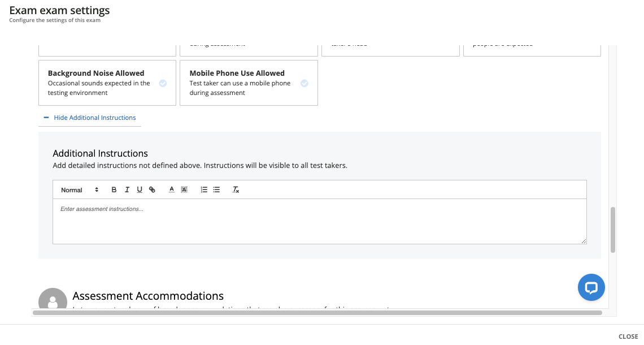This screenshot has width=644, height=345.
Task: Select the Background Noise Allowed card title
Action: click(x=96, y=73)
